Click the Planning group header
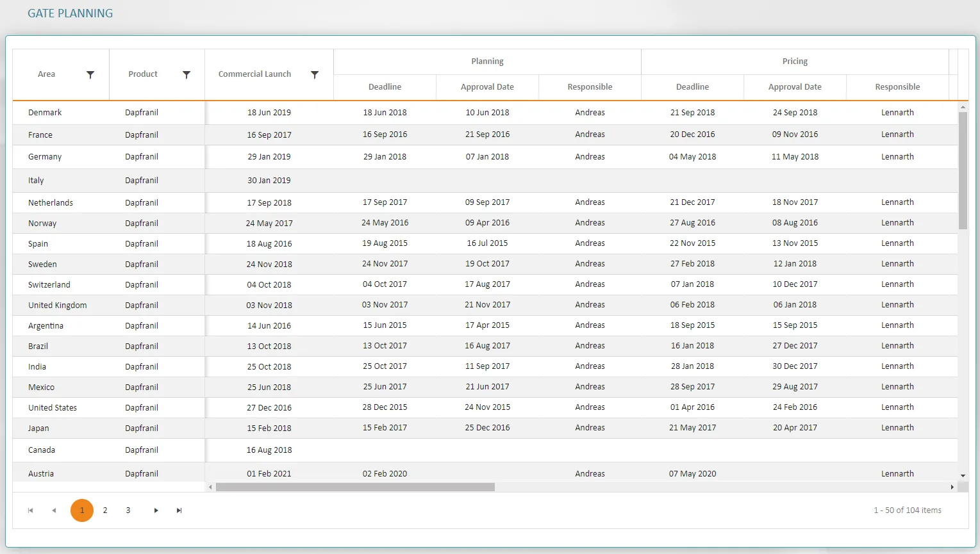The height and width of the screenshot is (554, 980). click(487, 61)
